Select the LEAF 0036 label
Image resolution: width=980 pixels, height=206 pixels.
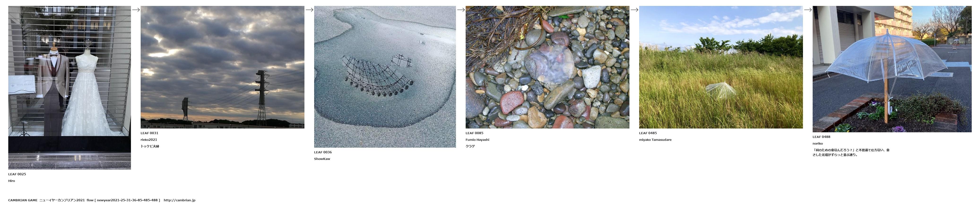323,152
